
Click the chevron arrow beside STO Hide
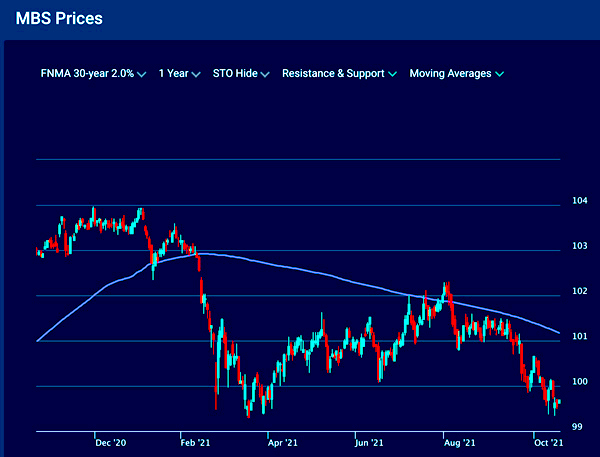pos(265,75)
